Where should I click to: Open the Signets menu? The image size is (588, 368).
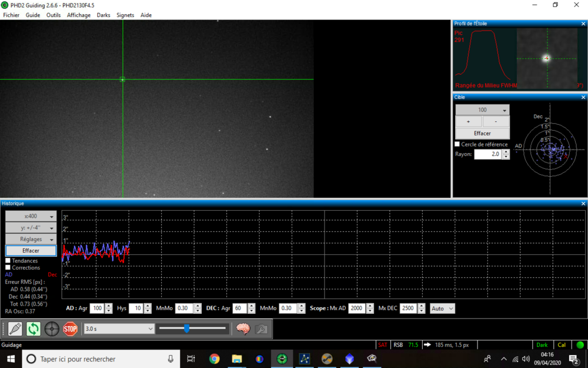[125, 15]
